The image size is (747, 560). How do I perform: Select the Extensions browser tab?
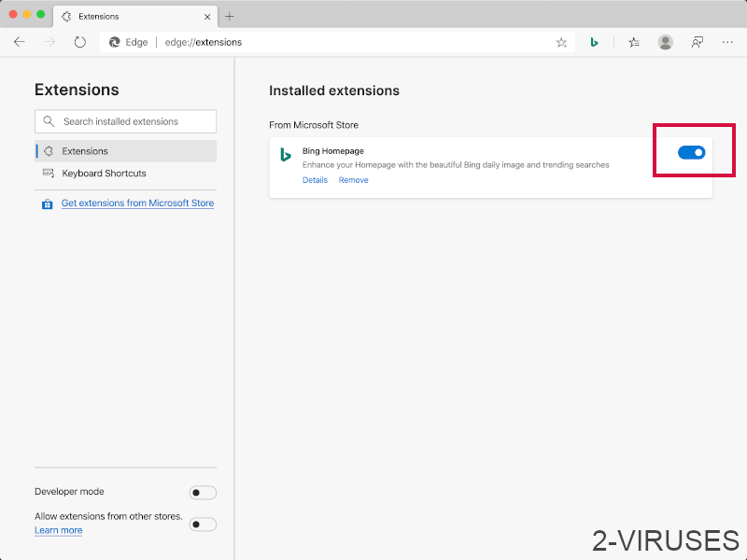click(135, 17)
